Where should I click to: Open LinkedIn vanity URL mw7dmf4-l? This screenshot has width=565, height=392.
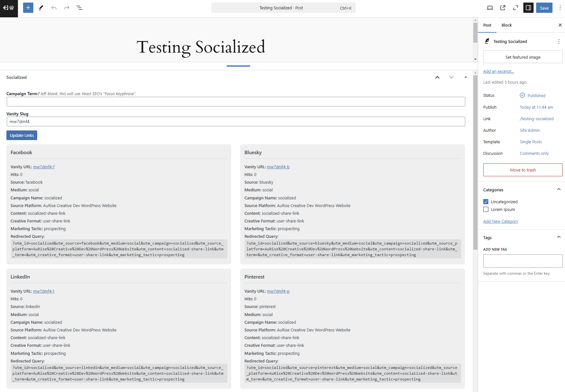tap(44, 291)
